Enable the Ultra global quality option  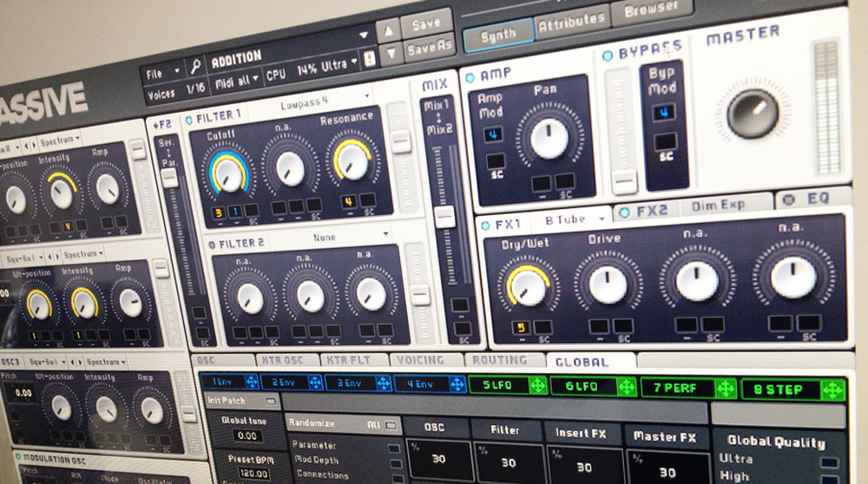click(x=829, y=463)
